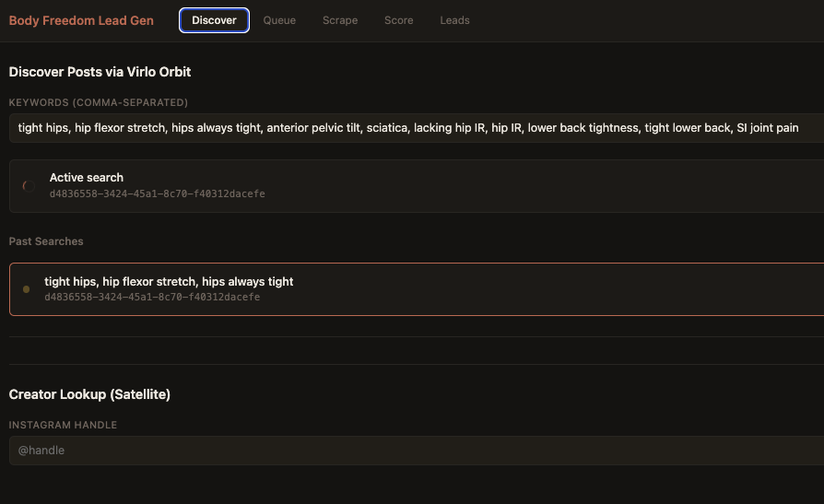Click the Past Searches heading
The height and width of the screenshot is (504, 824).
(x=46, y=241)
